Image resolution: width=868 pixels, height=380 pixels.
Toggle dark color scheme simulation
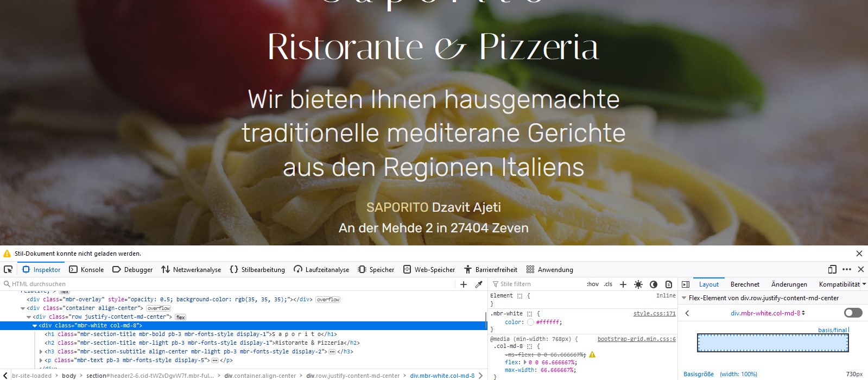(x=654, y=284)
